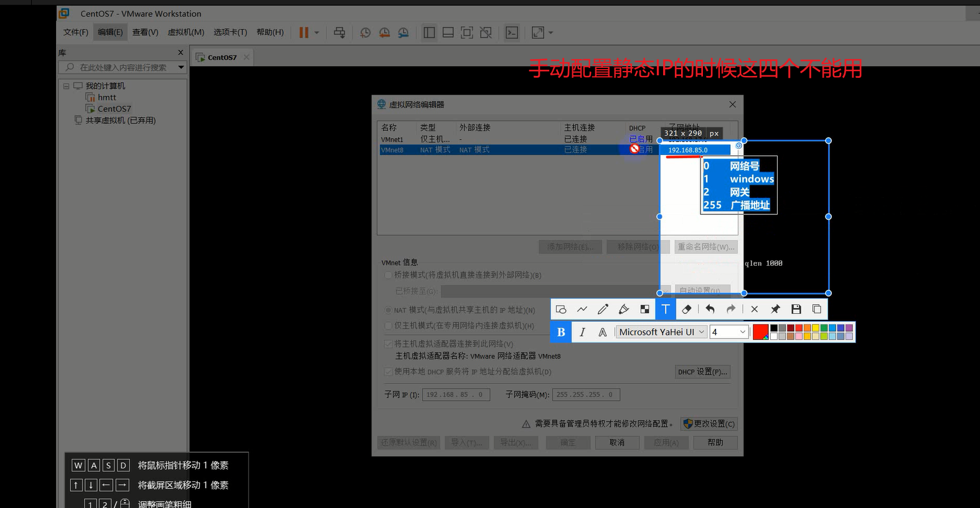Open the 编辑(E) menu
Image resolution: width=980 pixels, height=508 pixels.
coord(110,32)
